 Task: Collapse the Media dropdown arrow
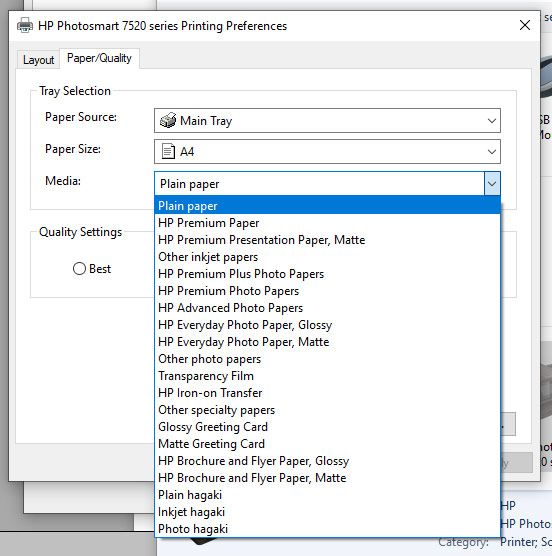click(492, 184)
